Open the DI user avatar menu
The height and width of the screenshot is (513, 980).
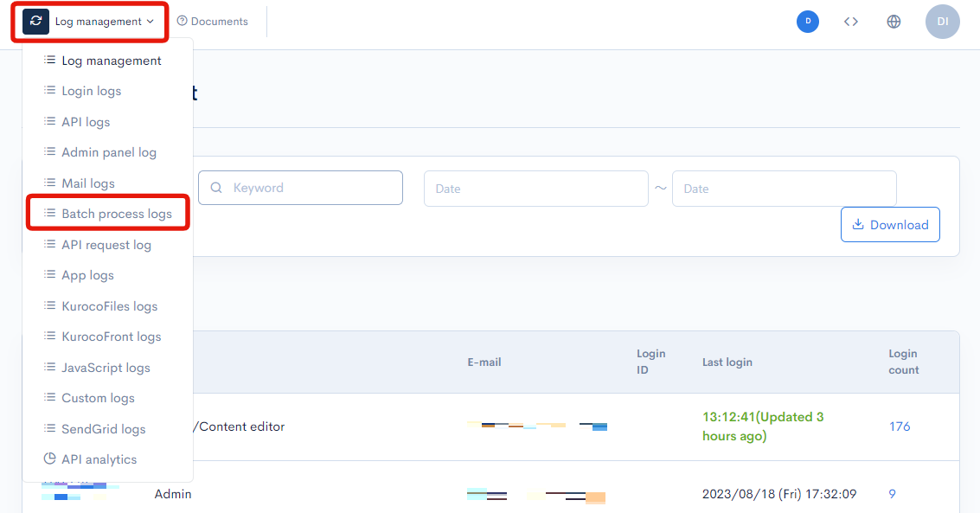click(942, 22)
